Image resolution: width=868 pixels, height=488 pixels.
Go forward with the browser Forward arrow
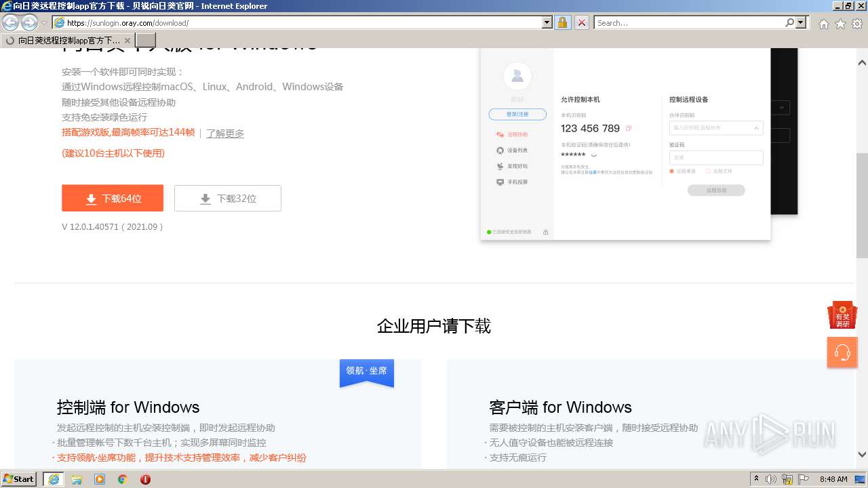click(x=29, y=22)
